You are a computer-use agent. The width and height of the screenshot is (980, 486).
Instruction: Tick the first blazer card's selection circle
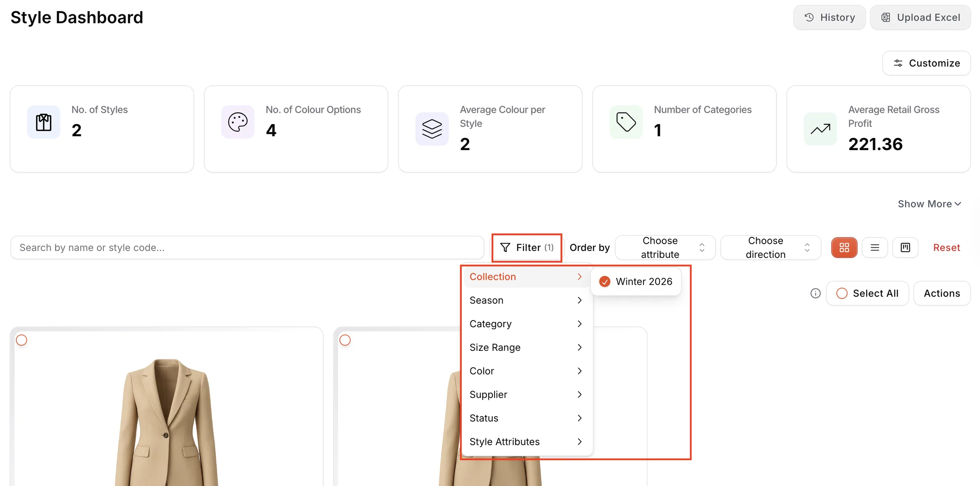[x=22, y=340]
